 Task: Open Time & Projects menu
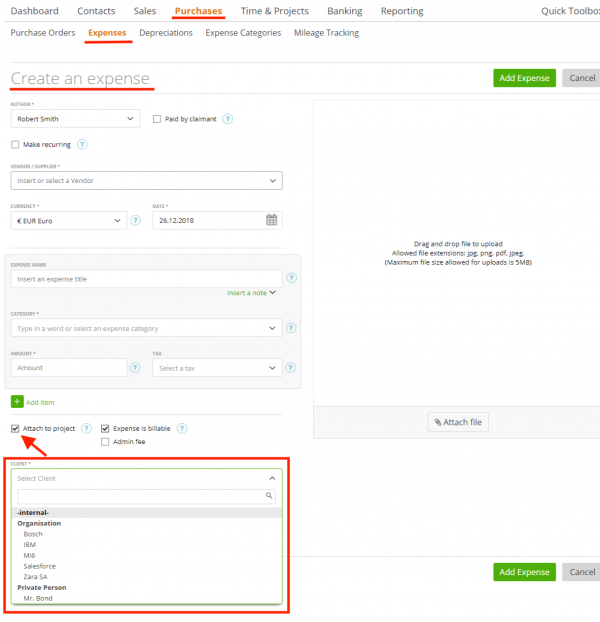(274, 11)
